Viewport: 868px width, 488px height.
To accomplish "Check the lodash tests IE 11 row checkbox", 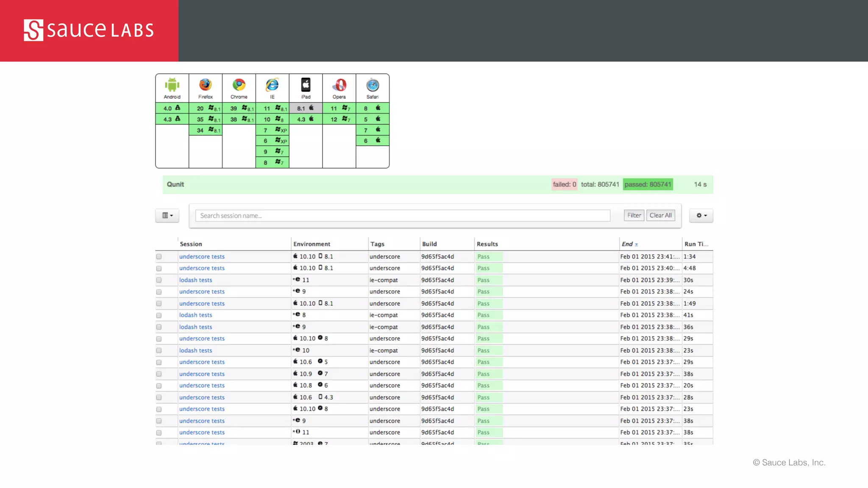I will click(159, 280).
